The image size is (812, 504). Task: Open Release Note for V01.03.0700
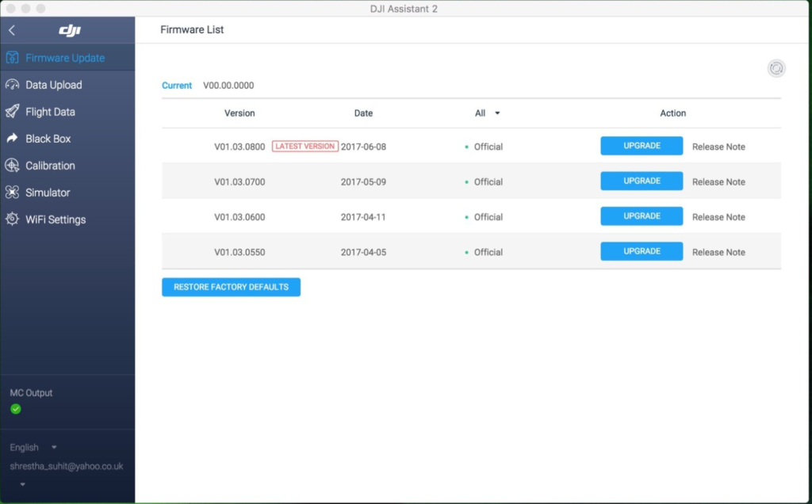tap(718, 181)
